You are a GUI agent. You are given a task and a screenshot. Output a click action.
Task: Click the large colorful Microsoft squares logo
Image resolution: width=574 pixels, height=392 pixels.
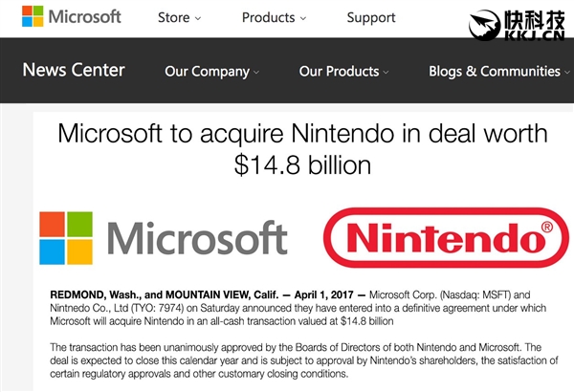click(66, 238)
